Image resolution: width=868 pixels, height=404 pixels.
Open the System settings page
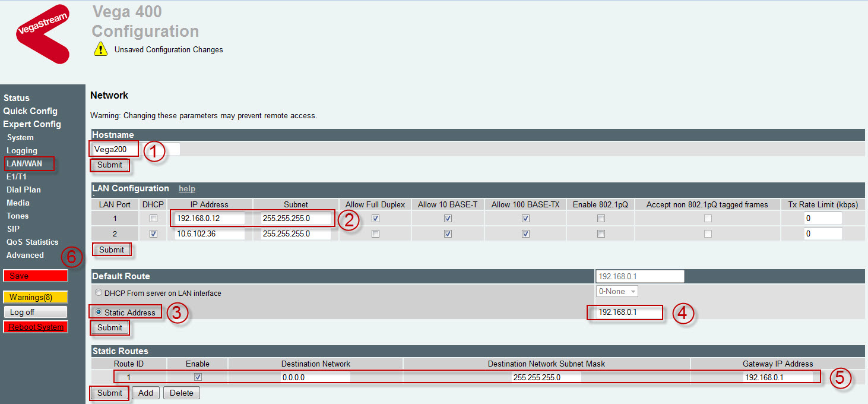click(20, 138)
